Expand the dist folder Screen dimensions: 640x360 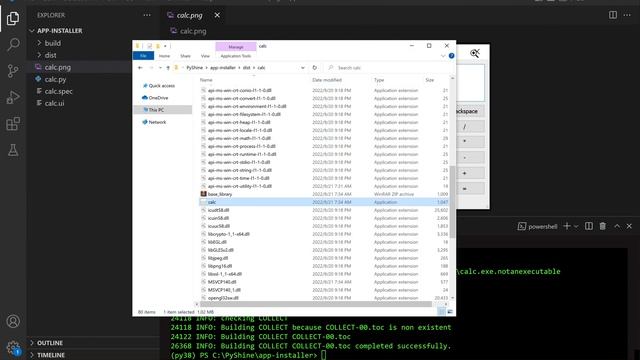(51, 55)
